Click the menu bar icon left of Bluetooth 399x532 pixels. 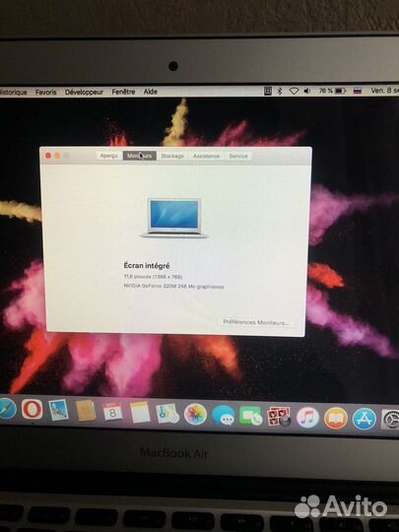[267, 91]
